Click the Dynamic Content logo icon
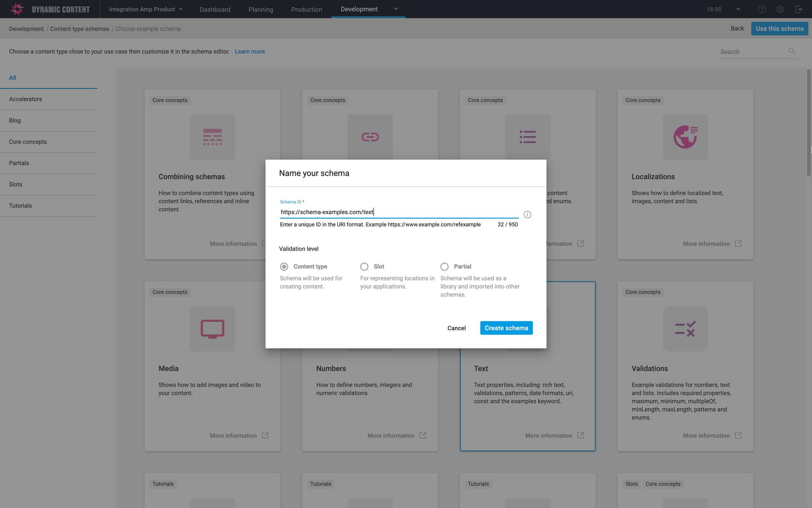Screen dimensions: 812x508 click(17, 9)
